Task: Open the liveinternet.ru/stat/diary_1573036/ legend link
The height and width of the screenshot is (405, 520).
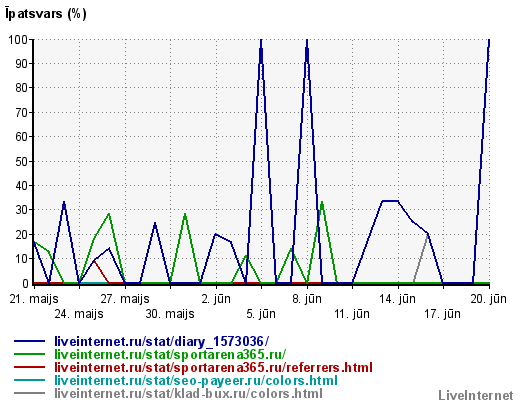Action: (x=161, y=342)
